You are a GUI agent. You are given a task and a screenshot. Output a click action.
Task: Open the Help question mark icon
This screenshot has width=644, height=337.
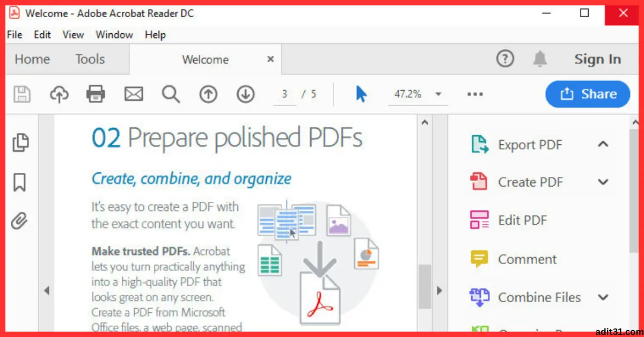click(x=505, y=59)
